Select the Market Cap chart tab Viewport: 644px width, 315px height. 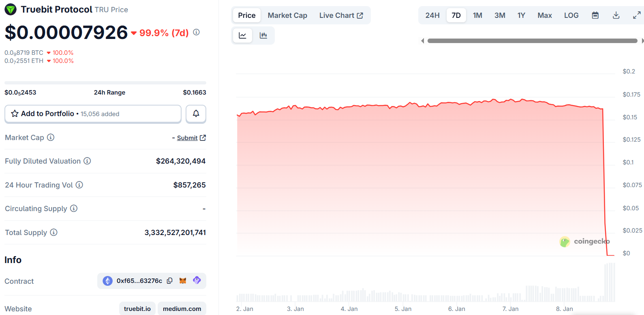287,15
